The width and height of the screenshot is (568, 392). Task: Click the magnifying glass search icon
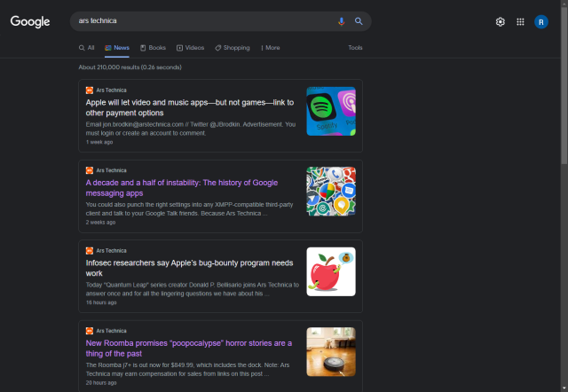(x=359, y=21)
